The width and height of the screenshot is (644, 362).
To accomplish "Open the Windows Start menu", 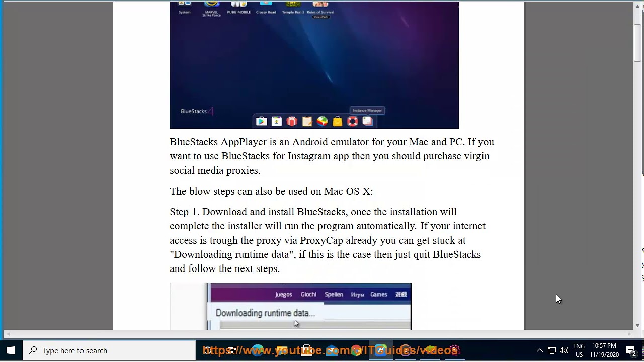I will click(x=11, y=350).
